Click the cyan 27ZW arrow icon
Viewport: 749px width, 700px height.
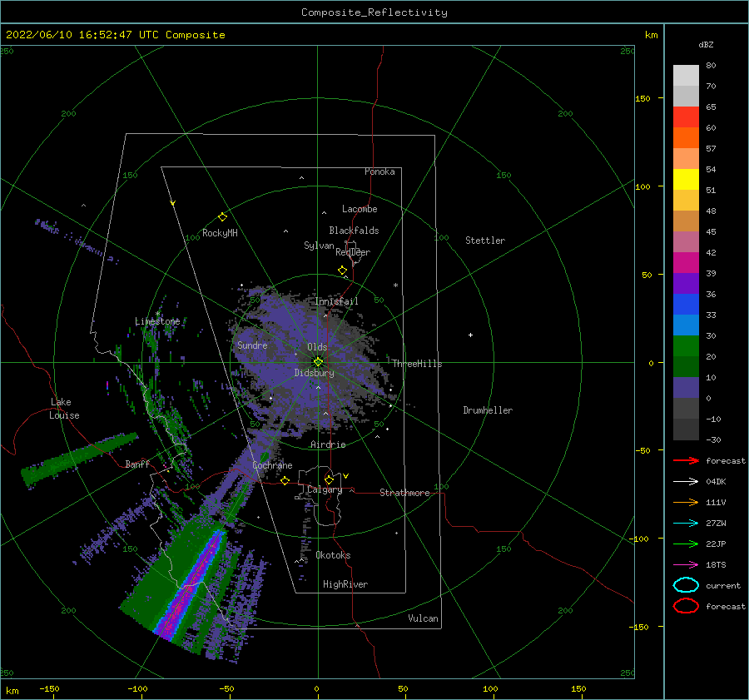(686, 524)
